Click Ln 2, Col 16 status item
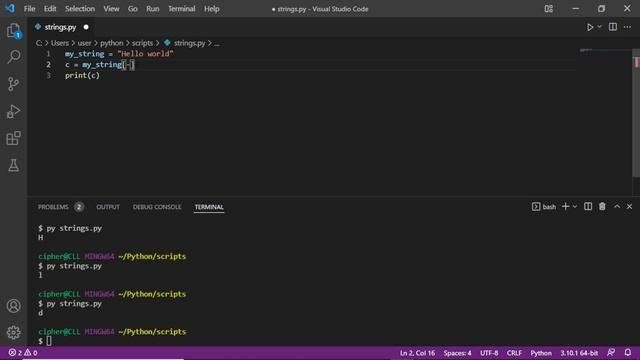The image size is (640, 360). point(417,353)
